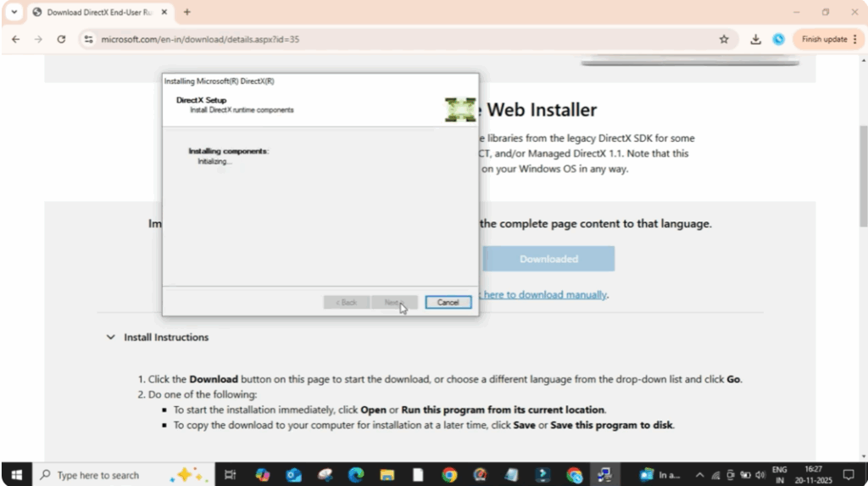The image size is (868, 486).
Task: Open the volume speaker tray icon
Action: 760,475
